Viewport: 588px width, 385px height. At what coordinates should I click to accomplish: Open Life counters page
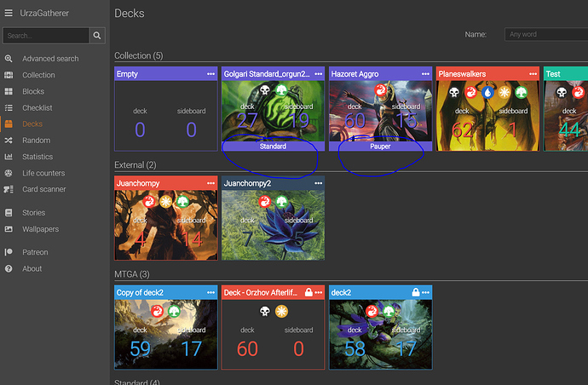pyautogui.click(x=43, y=173)
